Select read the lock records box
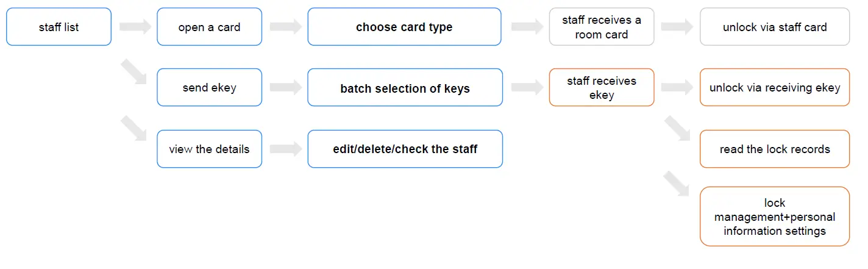This screenshot has width=868, height=269. point(774,149)
